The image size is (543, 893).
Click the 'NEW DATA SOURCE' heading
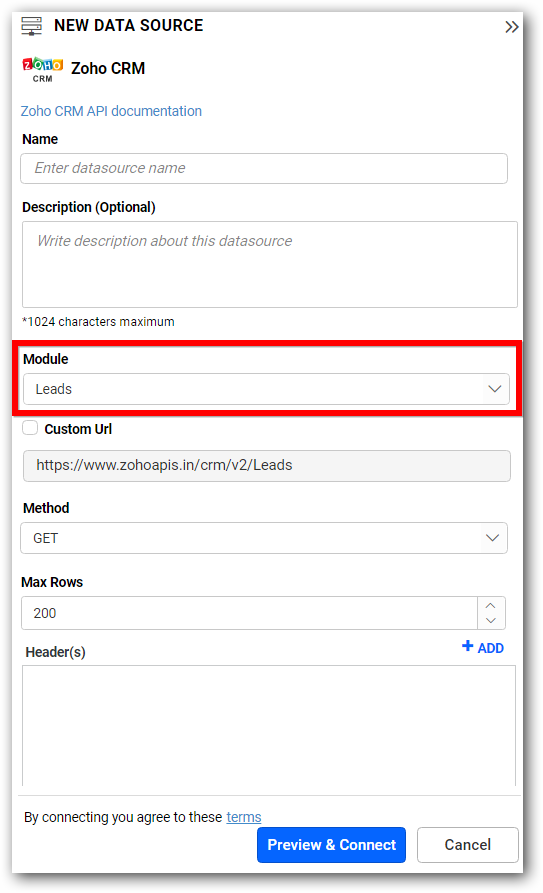[x=129, y=26]
